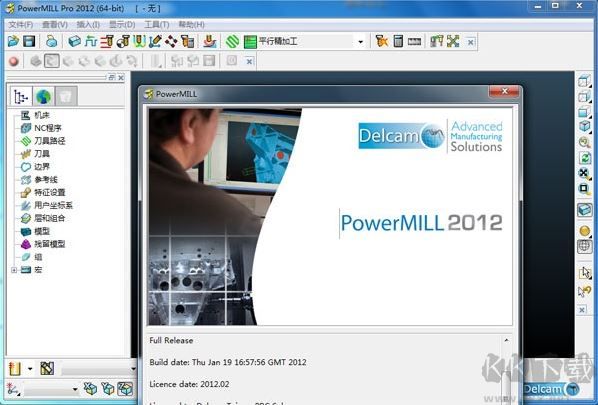Switch to the explorer tree tab
The image size is (598, 405).
click(21, 96)
